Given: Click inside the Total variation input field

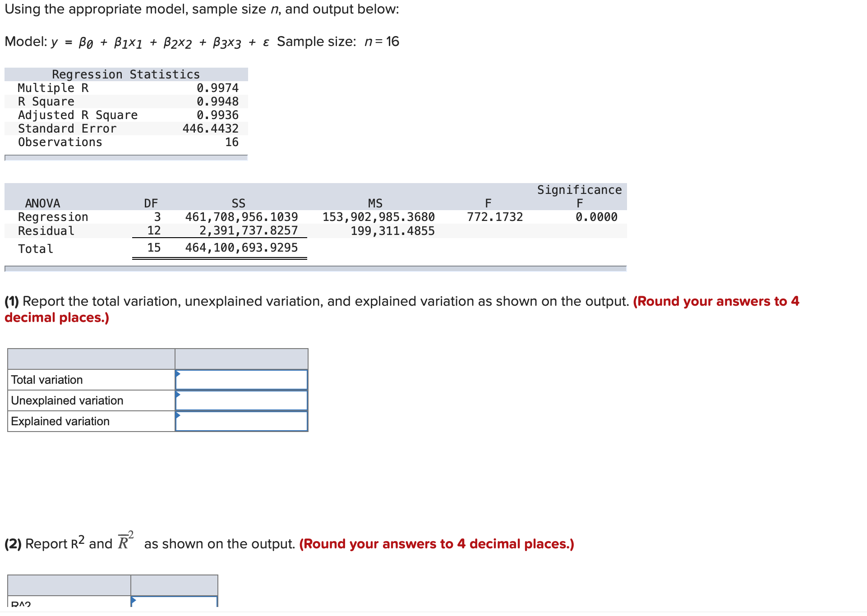Looking at the screenshot, I should click(x=241, y=379).
